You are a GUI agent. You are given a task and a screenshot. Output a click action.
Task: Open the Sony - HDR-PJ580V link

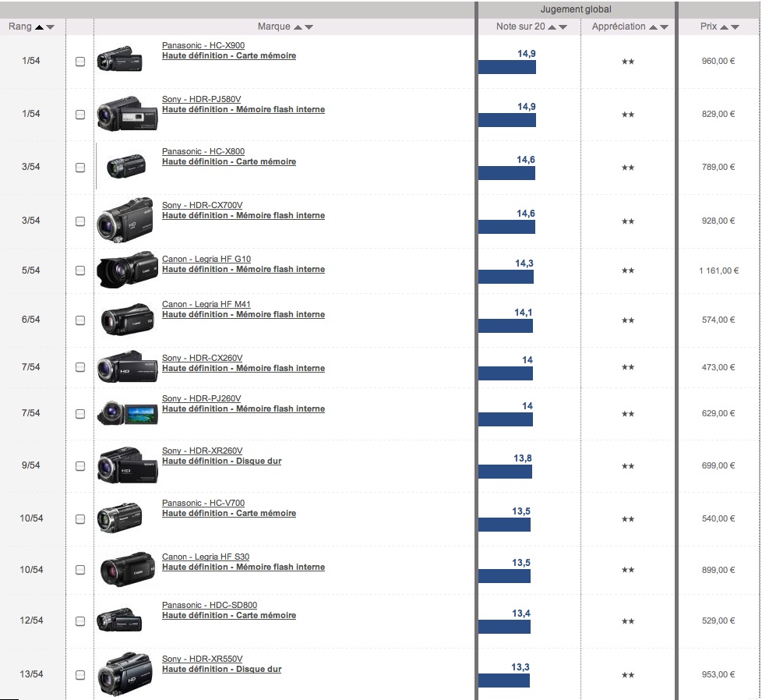pos(201,99)
